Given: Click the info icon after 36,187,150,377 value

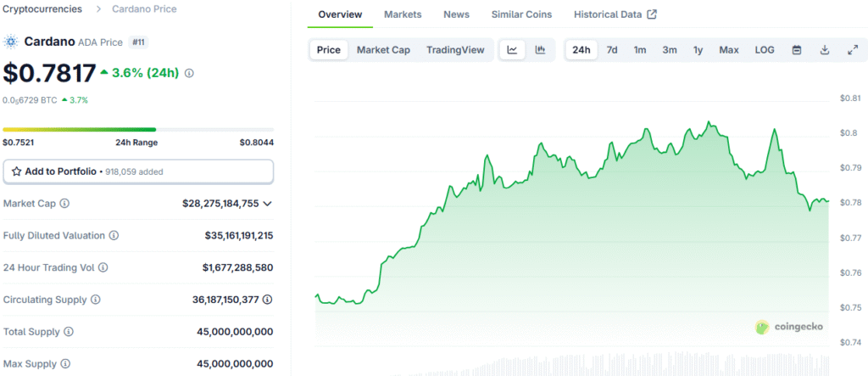Looking at the screenshot, I should (267, 300).
